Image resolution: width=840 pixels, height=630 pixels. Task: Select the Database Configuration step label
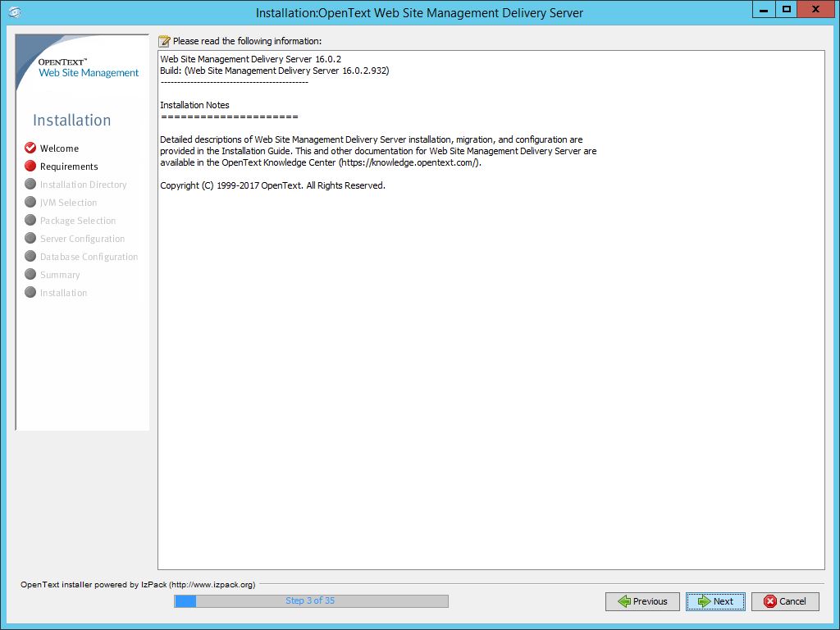[x=89, y=257]
